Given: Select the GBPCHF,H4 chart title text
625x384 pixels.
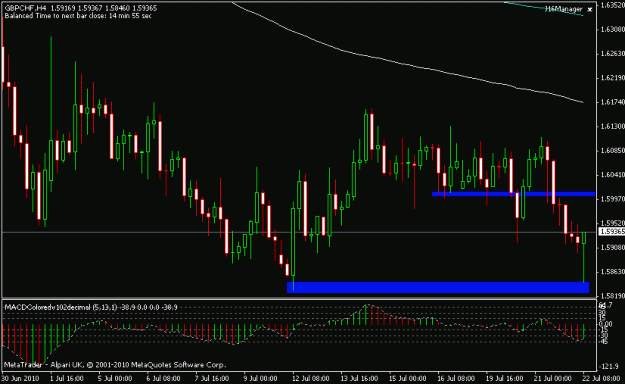Looking at the screenshot, I should click(x=27, y=8).
